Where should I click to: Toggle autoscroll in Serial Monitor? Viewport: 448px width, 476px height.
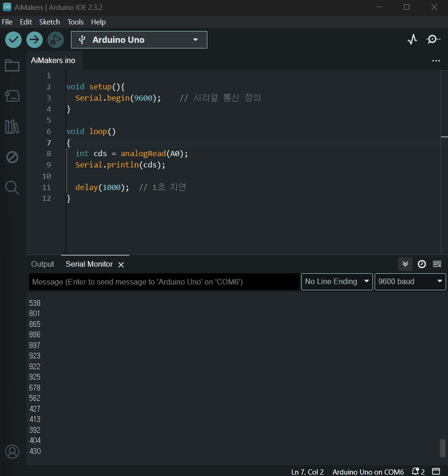click(x=405, y=264)
